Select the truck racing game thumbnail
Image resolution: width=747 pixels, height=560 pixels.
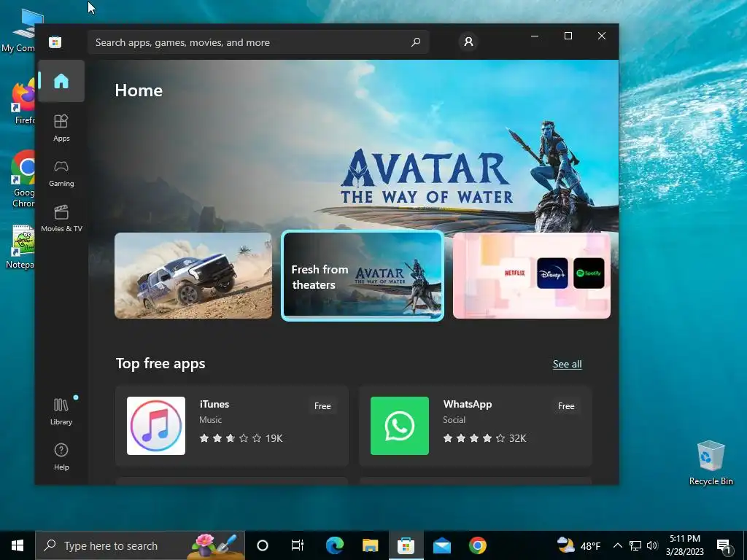point(193,276)
